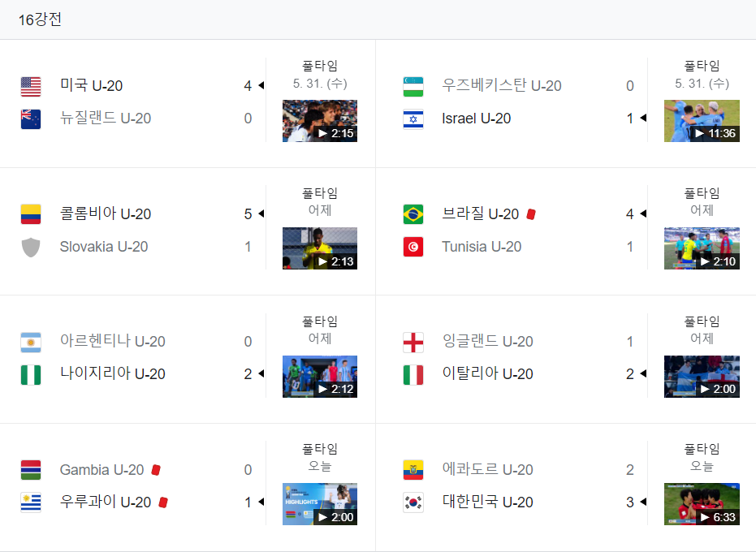
Task: Click the arrow beside Nigeria's winning score
Action: tap(260, 373)
